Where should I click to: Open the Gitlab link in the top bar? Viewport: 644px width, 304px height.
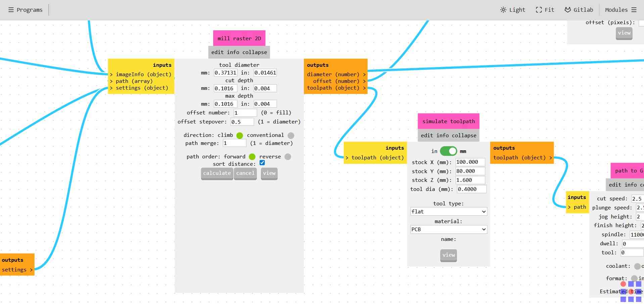point(579,10)
